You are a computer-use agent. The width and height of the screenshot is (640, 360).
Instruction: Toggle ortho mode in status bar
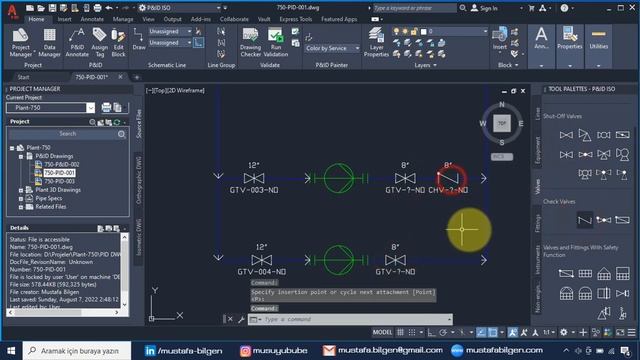click(431, 333)
